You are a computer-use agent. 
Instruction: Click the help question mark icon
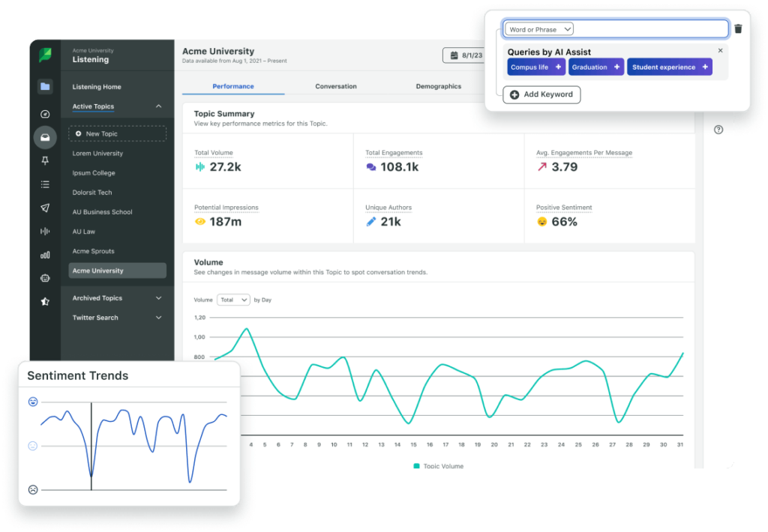[x=718, y=130]
